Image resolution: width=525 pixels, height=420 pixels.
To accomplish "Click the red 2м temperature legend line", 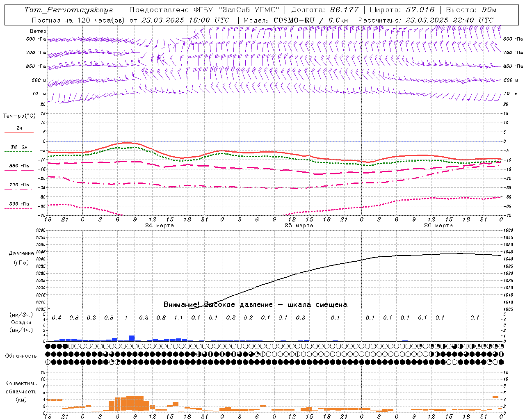I will point(19,132).
